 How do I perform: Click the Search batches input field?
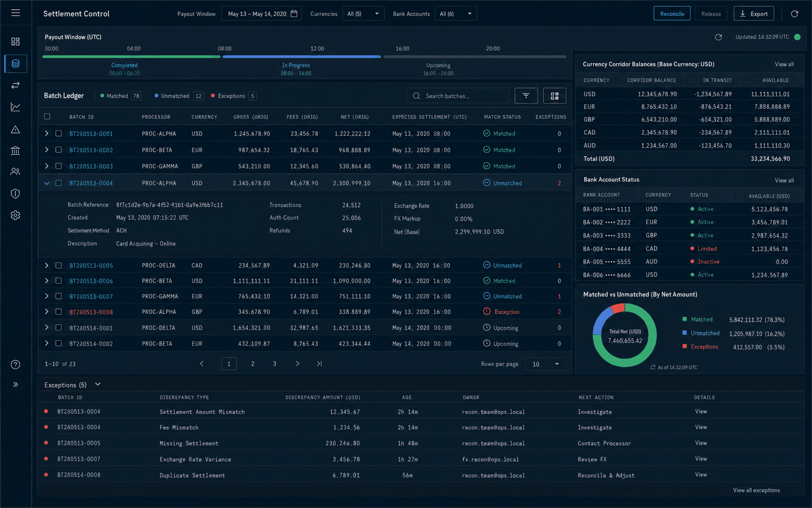[458, 96]
